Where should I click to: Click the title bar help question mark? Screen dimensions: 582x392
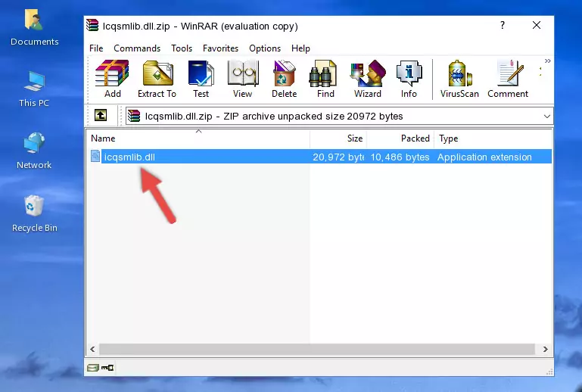pos(503,25)
